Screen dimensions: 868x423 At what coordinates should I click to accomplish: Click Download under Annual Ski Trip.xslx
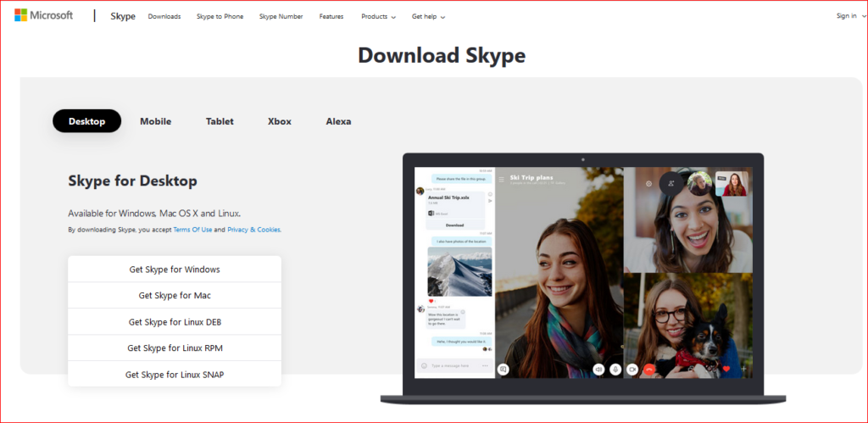pos(454,225)
